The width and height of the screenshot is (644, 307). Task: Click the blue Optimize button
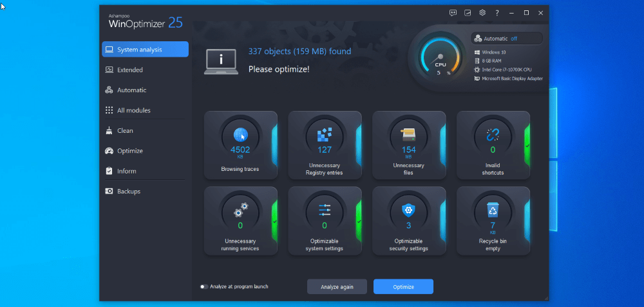pyautogui.click(x=403, y=287)
